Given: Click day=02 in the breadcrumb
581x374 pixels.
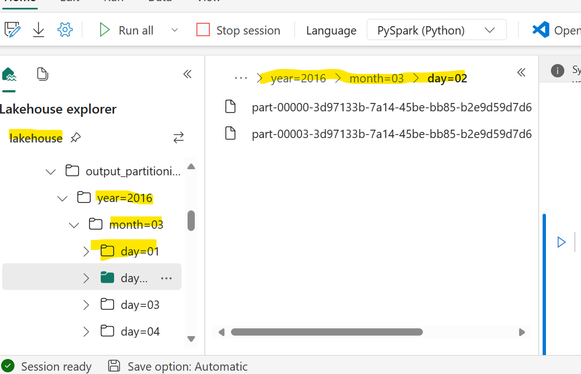Looking at the screenshot, I should [x=447, y=78].
